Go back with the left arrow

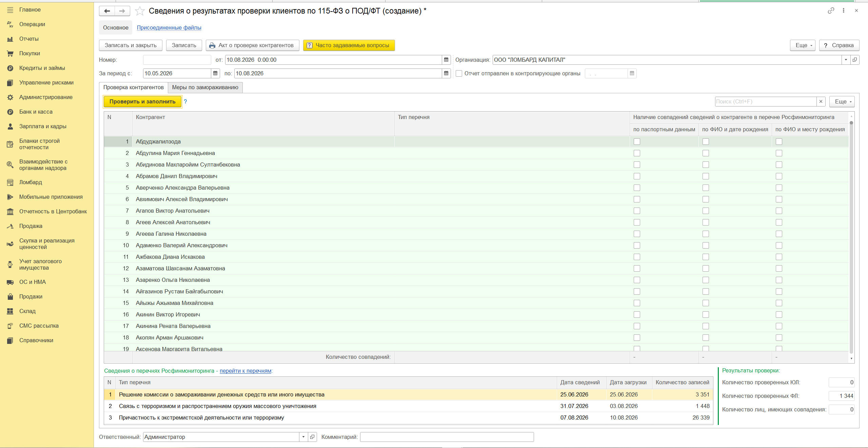pos(107,11)
